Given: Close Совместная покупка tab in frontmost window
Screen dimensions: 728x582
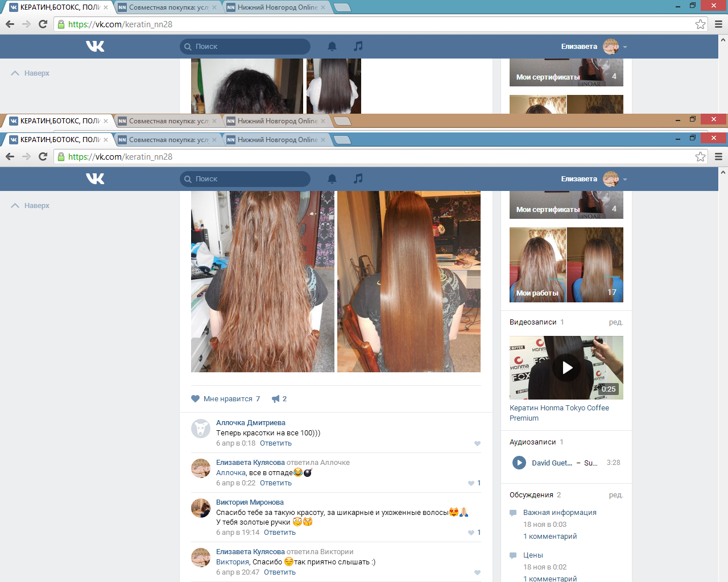Looking at the screenshot, I should 214,140.
